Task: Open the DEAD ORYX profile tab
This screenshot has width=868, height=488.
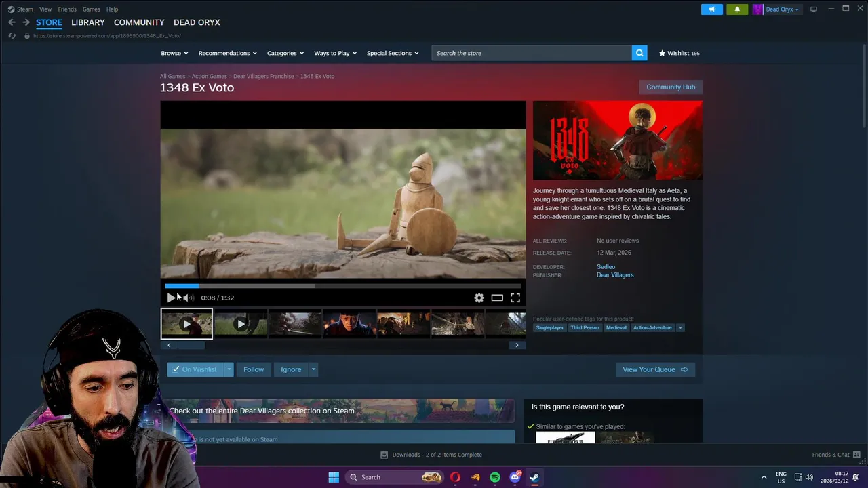Action: [x=197, y=22]
